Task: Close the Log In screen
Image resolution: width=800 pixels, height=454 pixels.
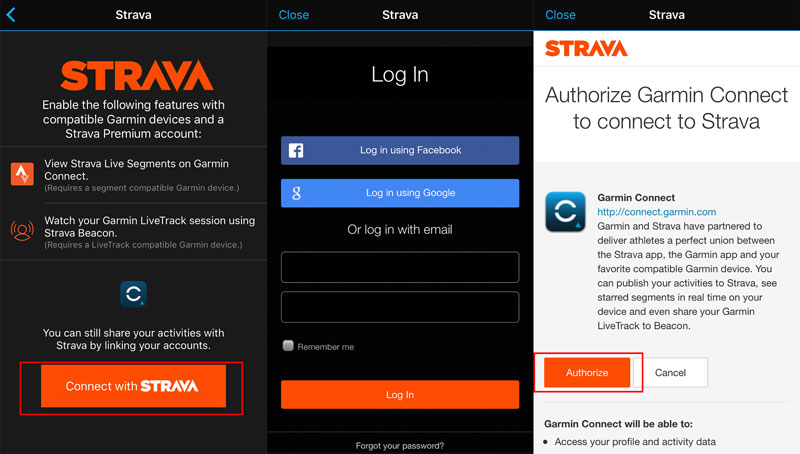Action: click(293, 15)
